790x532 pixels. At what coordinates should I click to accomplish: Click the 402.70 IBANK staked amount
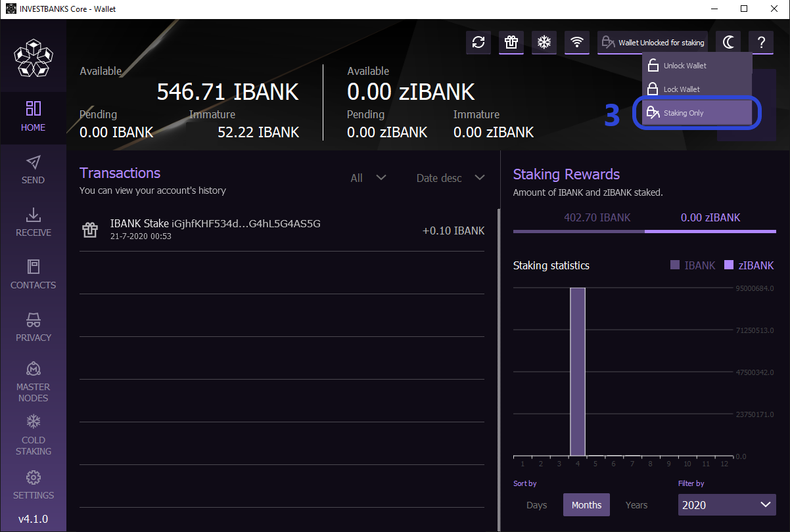click(x=597, y=217)
